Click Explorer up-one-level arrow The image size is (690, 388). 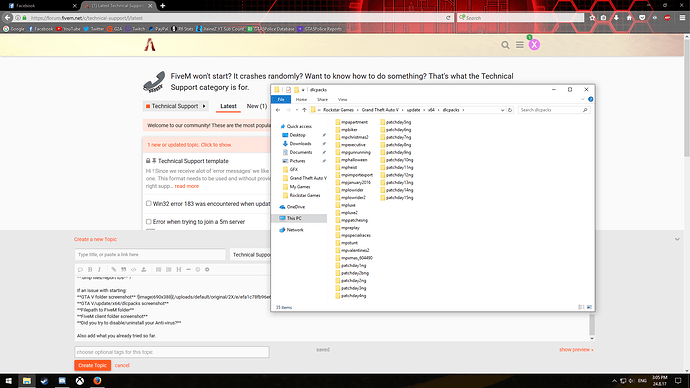304,110
